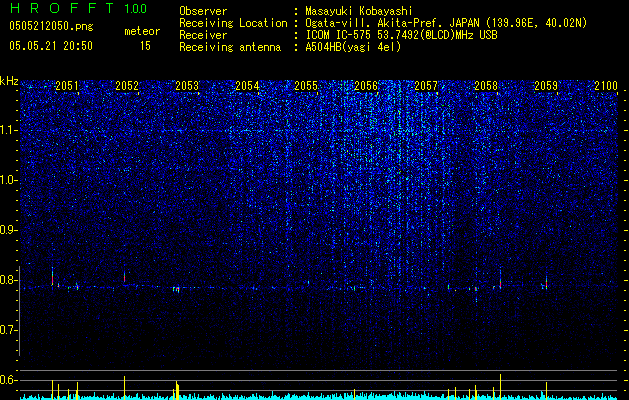This screenshot has height=400, width=629.
Task: Click the meteor count 15
Action: (145, 46)
